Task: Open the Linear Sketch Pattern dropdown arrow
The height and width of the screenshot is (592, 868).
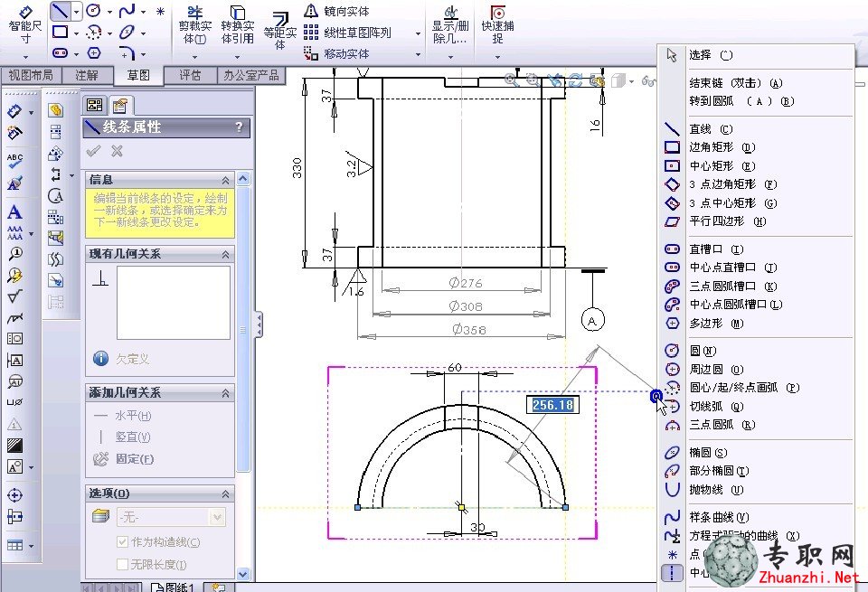Action: [418, 33]
